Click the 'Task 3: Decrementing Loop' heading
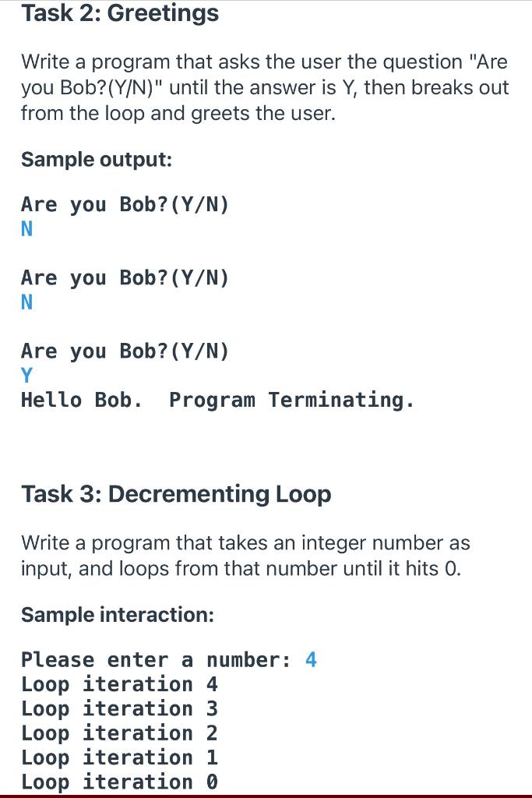532x798 pixels. coord(176,494)
